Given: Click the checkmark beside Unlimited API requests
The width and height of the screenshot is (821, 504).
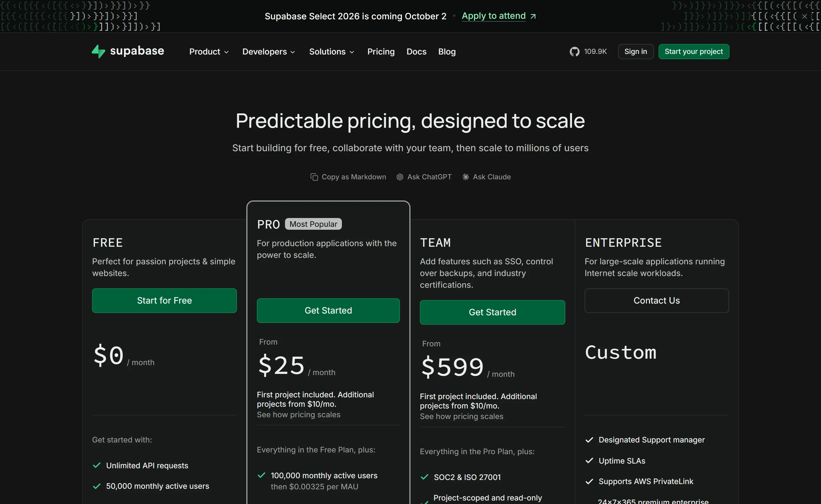Looking at the screenshot, I should coord(97,465).
